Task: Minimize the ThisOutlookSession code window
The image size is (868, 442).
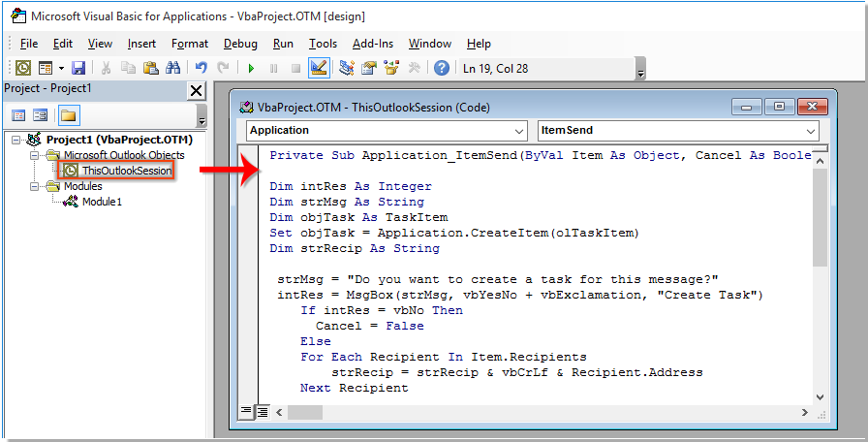Action: point(746,107)
